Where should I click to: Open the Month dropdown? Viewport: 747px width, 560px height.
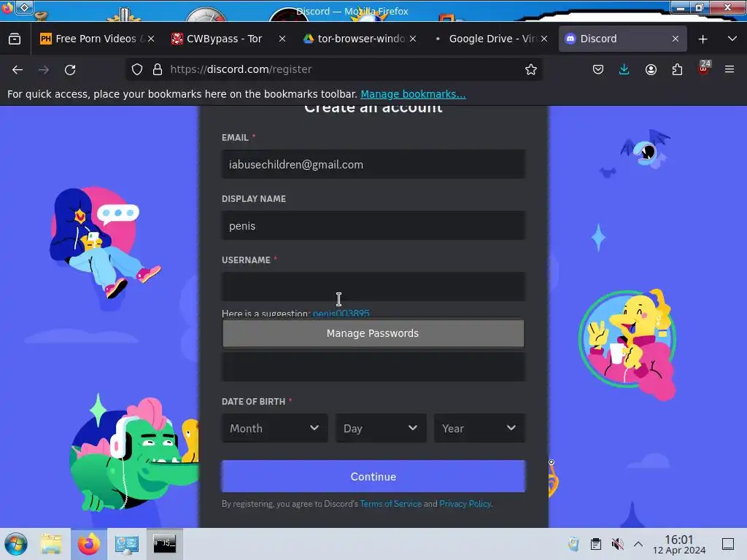(x=274, y=428)
